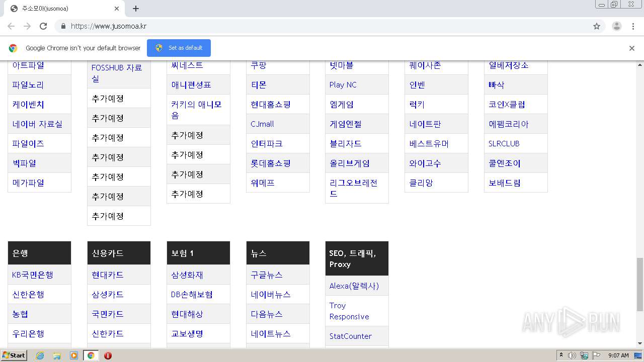Image resolution: width=644 pixels, height=362 pixels.
Task: Open the 베스트유머 link
Action: pos(429,144)
